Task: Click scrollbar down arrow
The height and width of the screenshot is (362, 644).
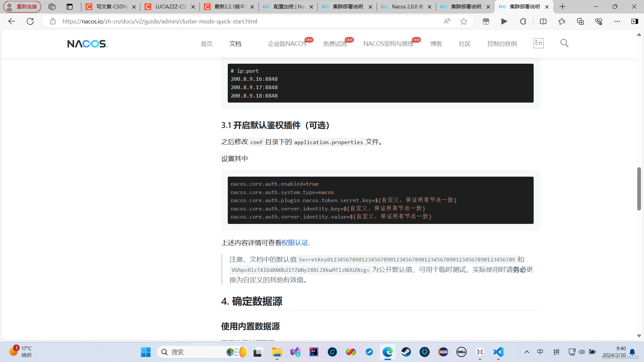Action: click(x=639, y=336)
